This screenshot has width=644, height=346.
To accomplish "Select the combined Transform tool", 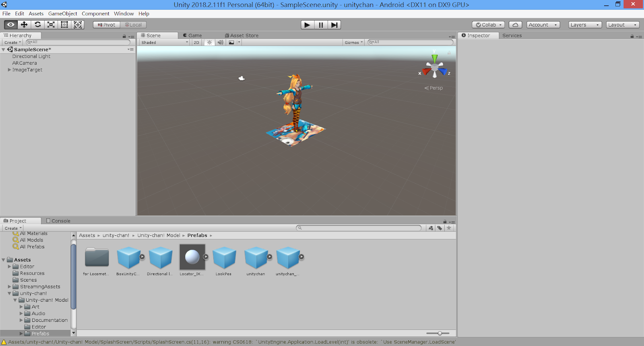I will coord(78,25).
